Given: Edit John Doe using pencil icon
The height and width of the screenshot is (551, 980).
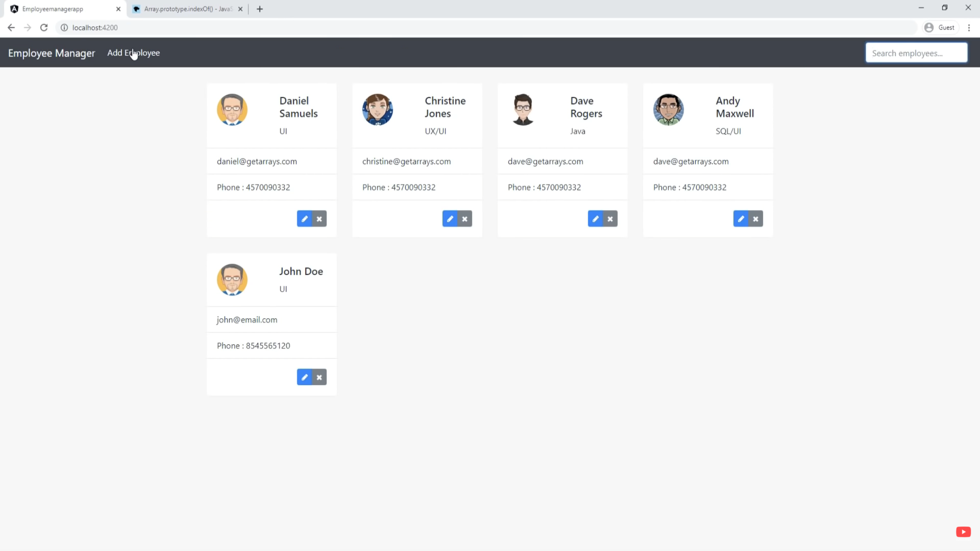Looking at the screenshot, I should click(304, 377).
